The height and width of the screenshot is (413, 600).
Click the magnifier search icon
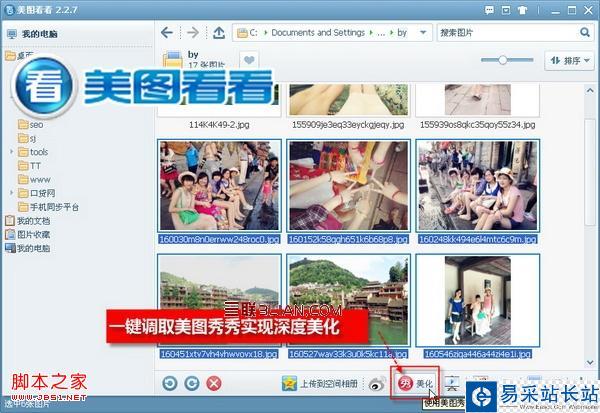[585, 33]
